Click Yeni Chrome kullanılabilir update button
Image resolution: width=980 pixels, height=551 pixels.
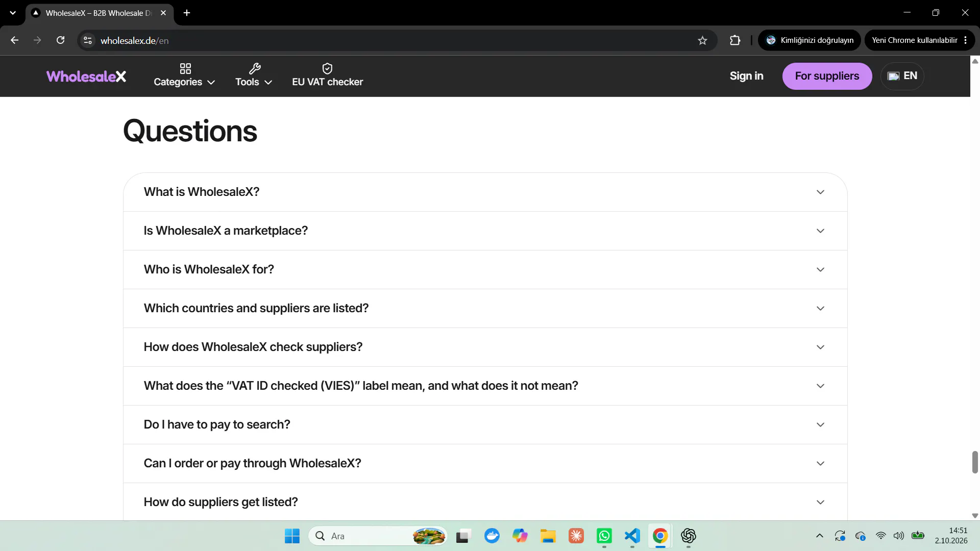point(914,40)
